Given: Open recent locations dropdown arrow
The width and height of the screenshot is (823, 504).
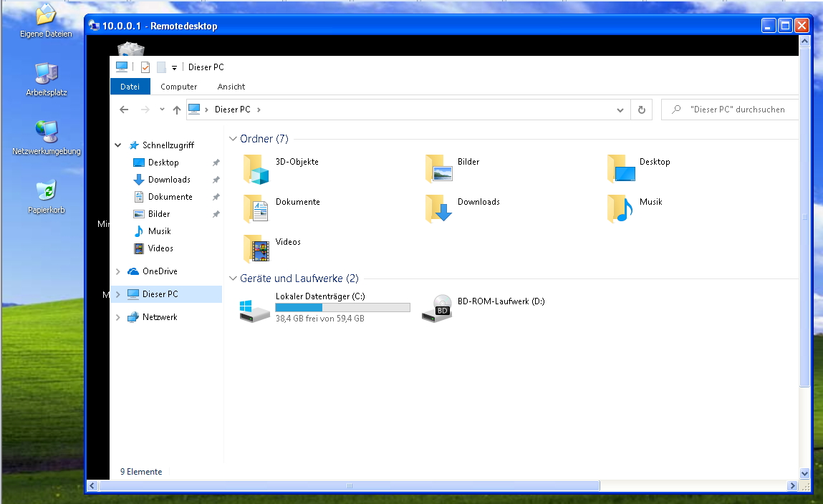Looking at the screenshot, I should (162, 110).
